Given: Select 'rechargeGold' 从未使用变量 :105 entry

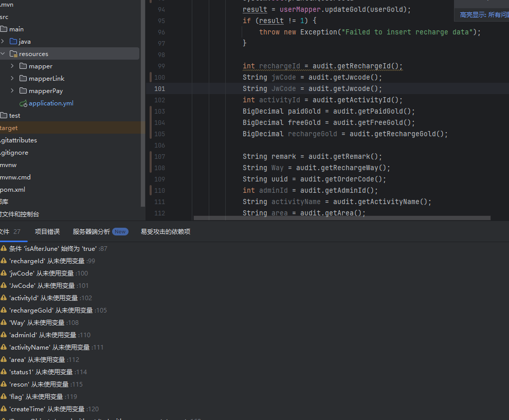Looking at the screenshot, I should pos(58,311).
